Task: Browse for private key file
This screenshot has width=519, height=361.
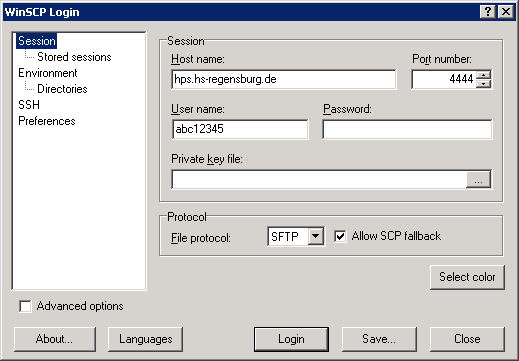Action: 478,180
